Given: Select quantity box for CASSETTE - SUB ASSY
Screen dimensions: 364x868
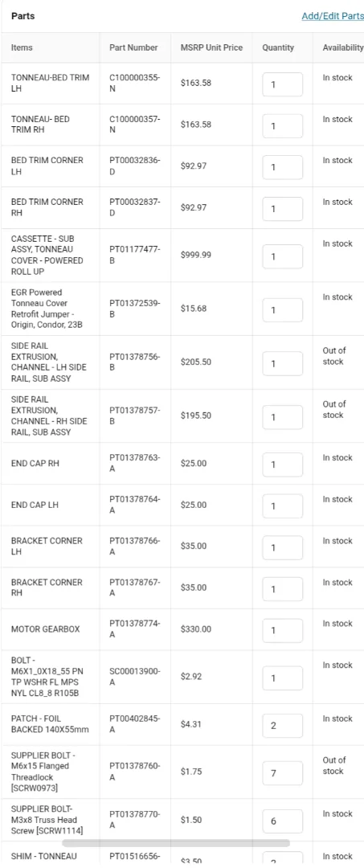Looking at the screenshot, I should [283, 257].
